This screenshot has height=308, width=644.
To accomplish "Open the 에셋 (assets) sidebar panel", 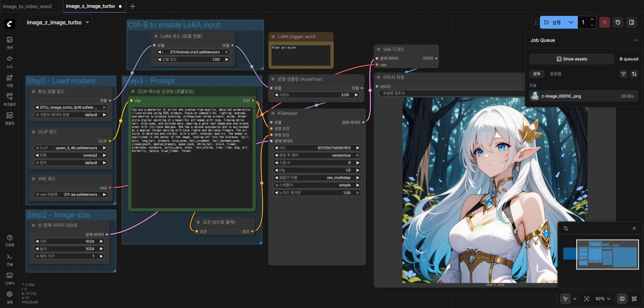I will pos(10,42).
